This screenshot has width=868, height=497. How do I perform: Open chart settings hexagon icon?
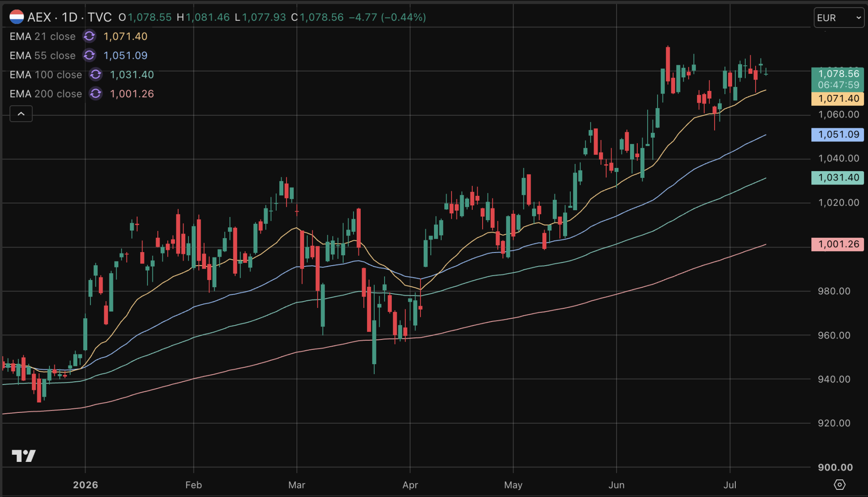840,484
